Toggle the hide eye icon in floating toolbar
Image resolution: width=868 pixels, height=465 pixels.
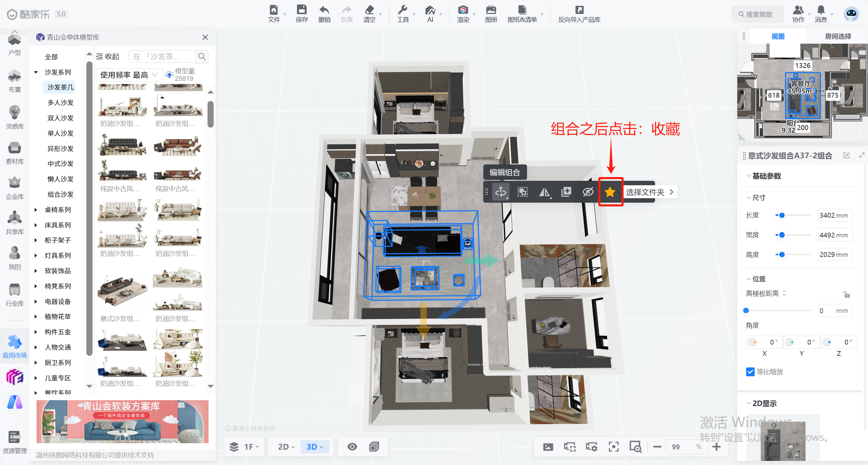[588, 192]
